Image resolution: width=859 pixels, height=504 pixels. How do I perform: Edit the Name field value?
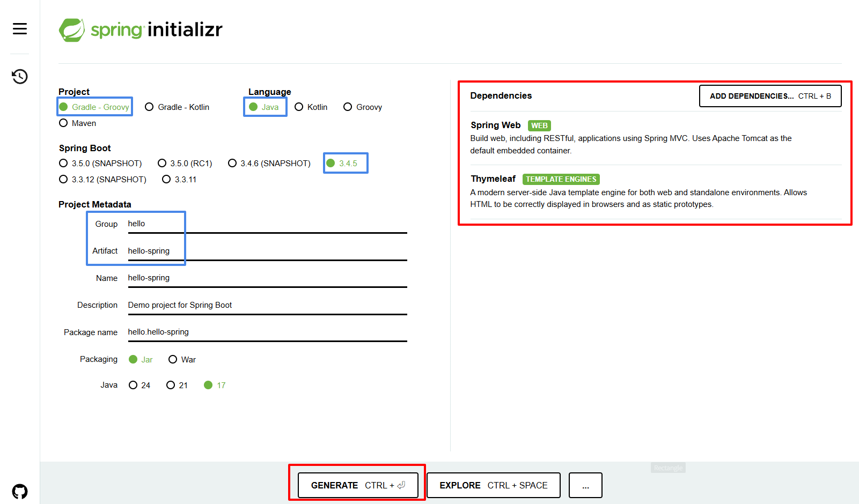tap(267, 278)
